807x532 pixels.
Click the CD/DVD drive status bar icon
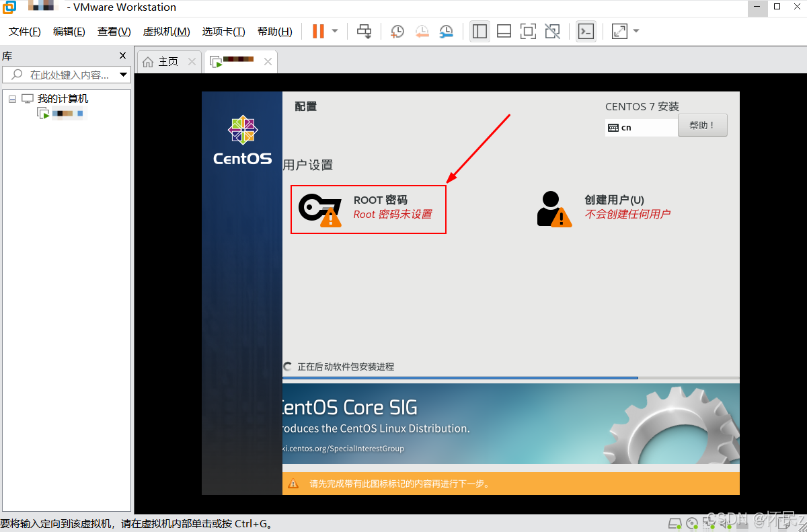(692, 523)
